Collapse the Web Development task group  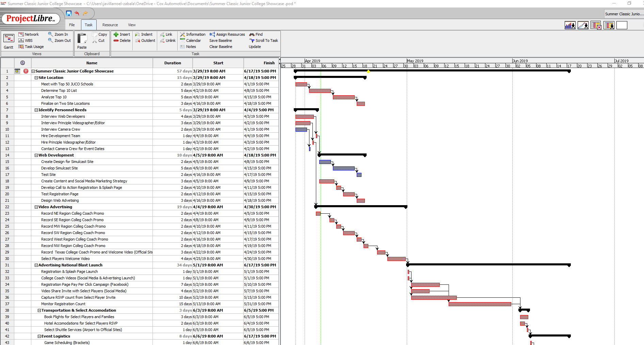pyautogui.click(x=36, y=155)
